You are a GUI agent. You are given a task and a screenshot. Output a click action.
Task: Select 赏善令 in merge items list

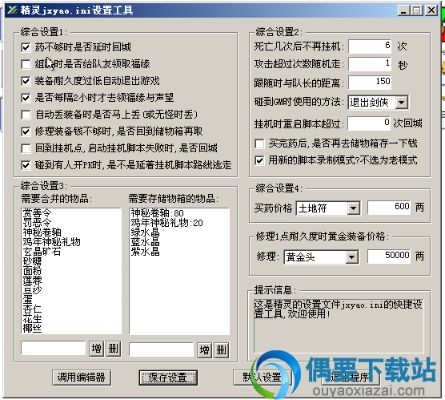coord(37,213)
